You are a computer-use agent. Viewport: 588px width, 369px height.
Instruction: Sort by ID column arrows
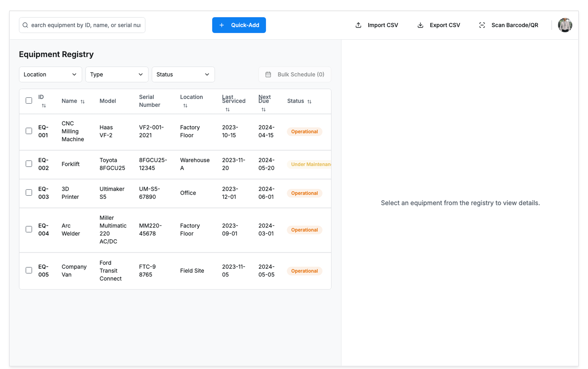(44, 106)
